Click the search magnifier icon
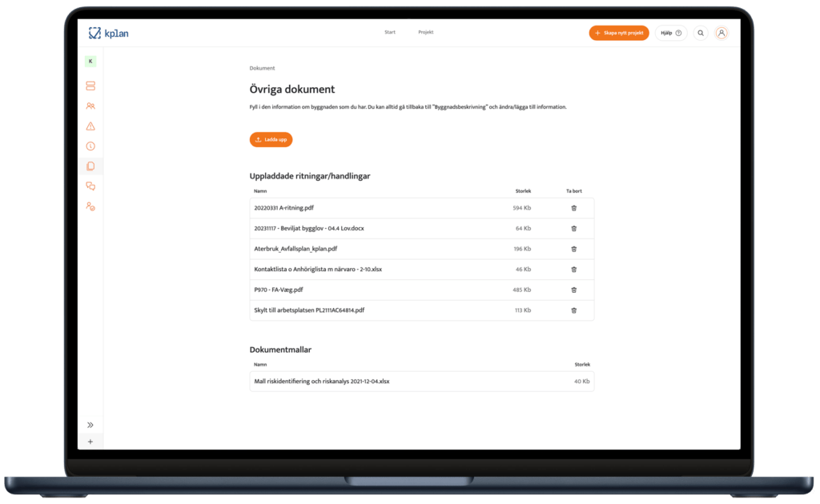This screenshot has width=820, height=504. [701, 33]
